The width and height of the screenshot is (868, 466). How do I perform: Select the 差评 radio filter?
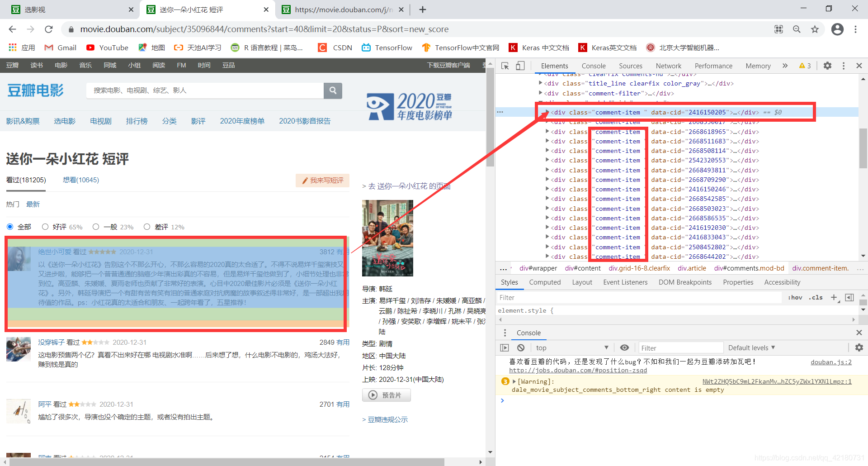(147, 227)
